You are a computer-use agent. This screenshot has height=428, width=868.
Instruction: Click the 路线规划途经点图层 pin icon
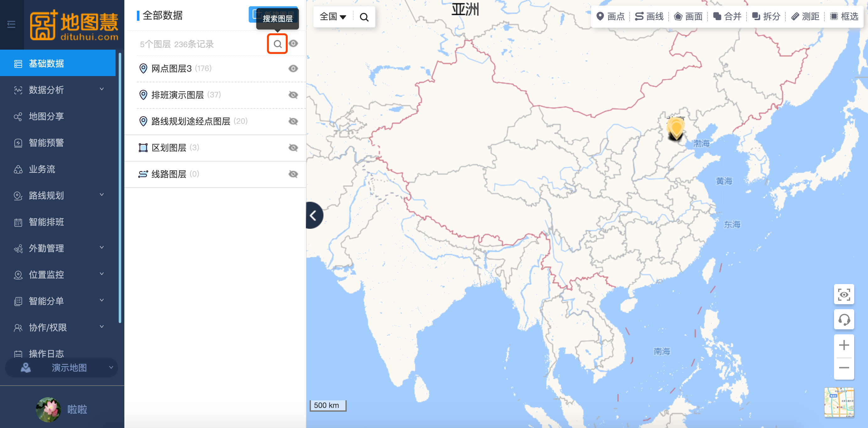click(x=143, y=121)
